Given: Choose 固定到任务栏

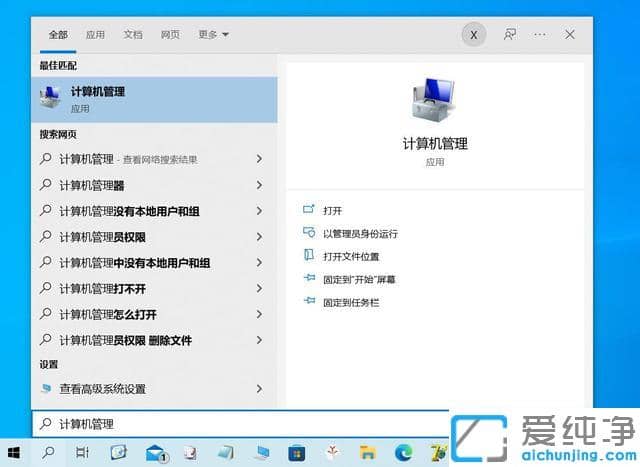Looking at the screenshot, I should (x=351, y=302).
